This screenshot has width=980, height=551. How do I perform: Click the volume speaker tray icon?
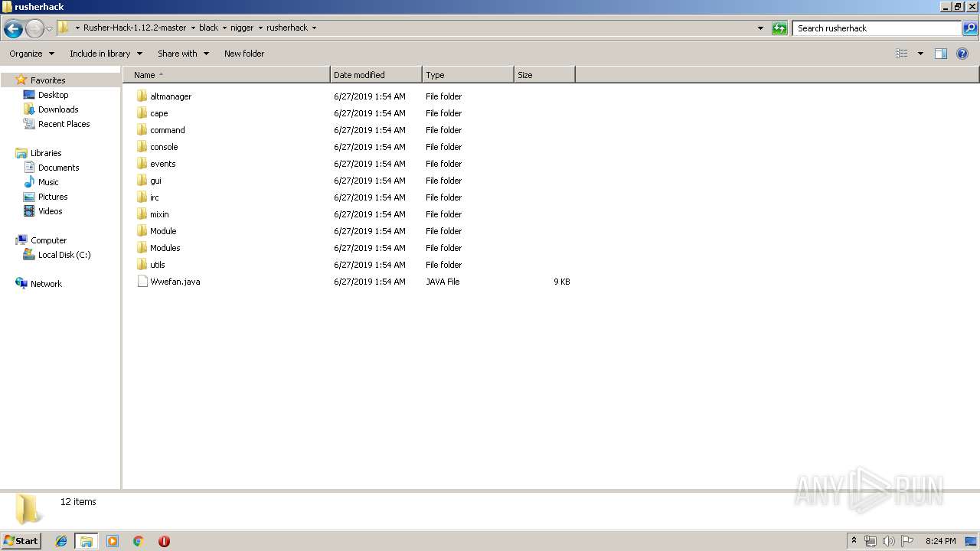click(888, 541)
